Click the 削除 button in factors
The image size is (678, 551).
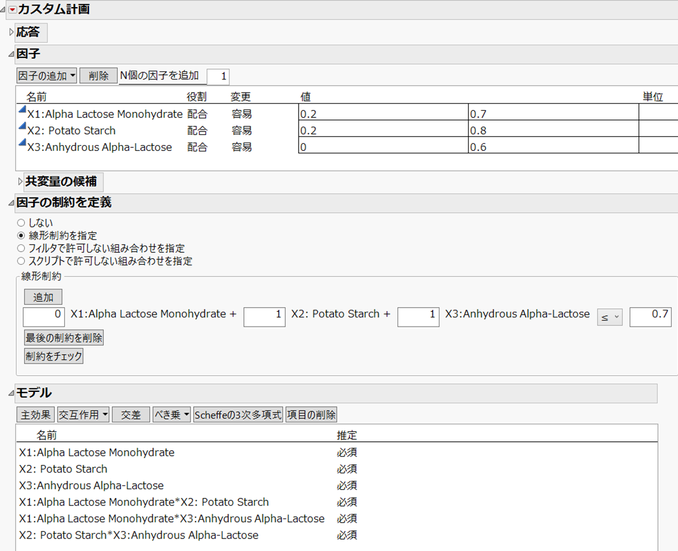(99, 76)
